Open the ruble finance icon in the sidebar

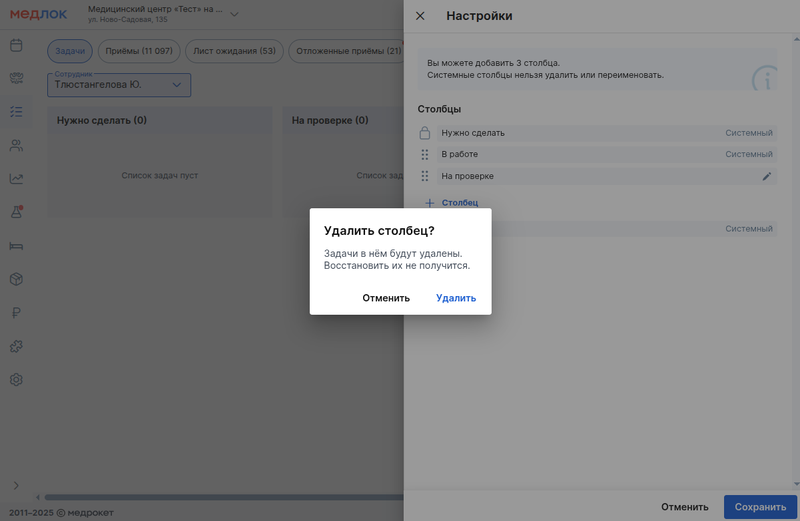pyautogui.click(x=16, y=313)
